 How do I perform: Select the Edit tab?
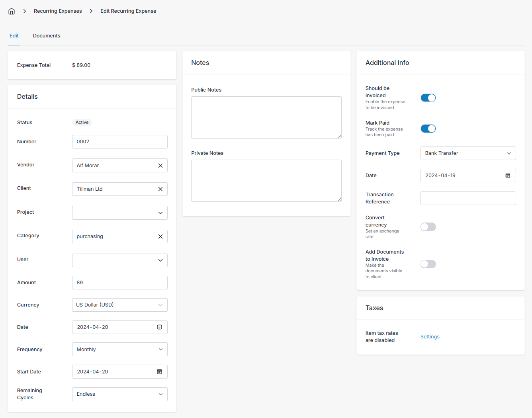click(14, 35)
